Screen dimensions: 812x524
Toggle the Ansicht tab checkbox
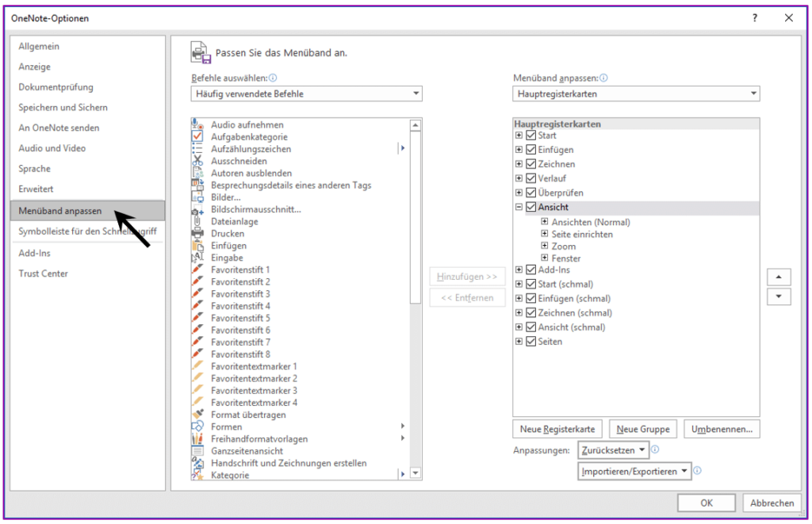tap(530, 207)
